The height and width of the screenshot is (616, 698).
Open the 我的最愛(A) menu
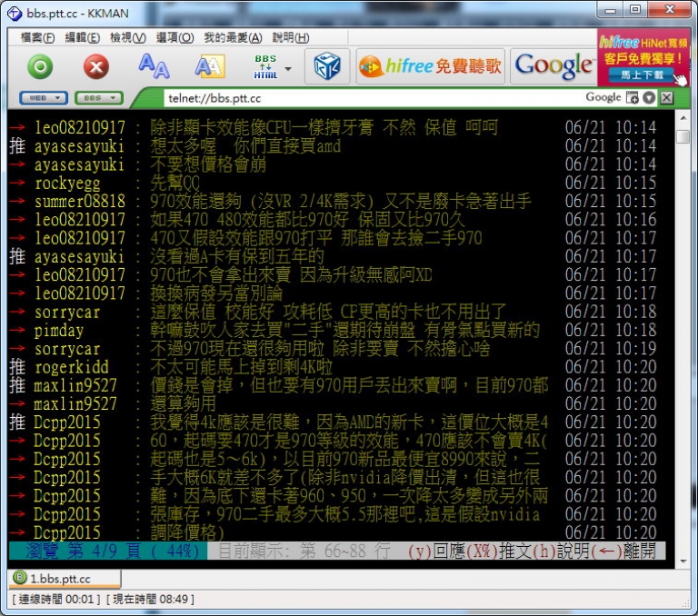[233, 38]
